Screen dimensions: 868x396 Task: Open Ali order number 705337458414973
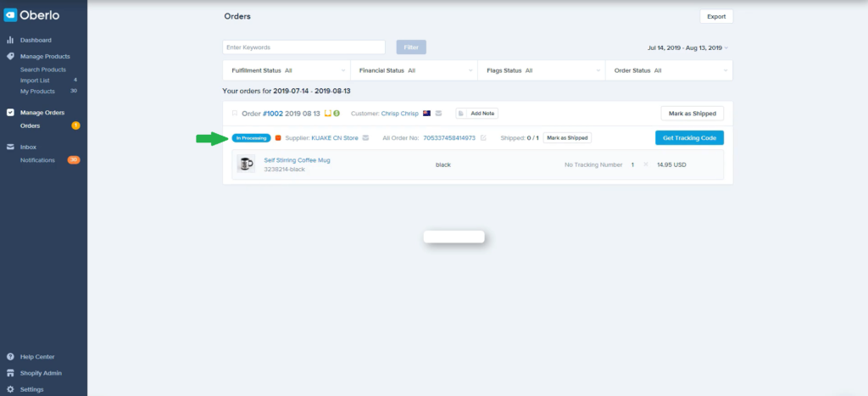449,138
